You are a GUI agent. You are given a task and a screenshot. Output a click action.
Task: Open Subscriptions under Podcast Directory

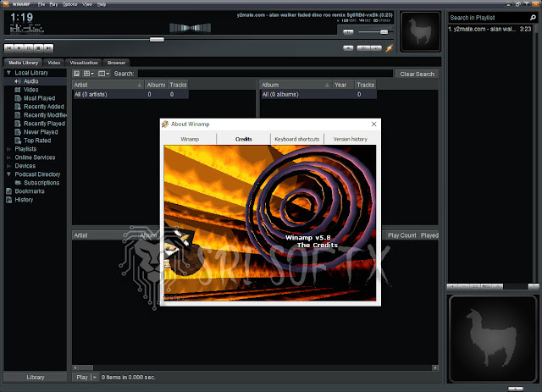41,183
